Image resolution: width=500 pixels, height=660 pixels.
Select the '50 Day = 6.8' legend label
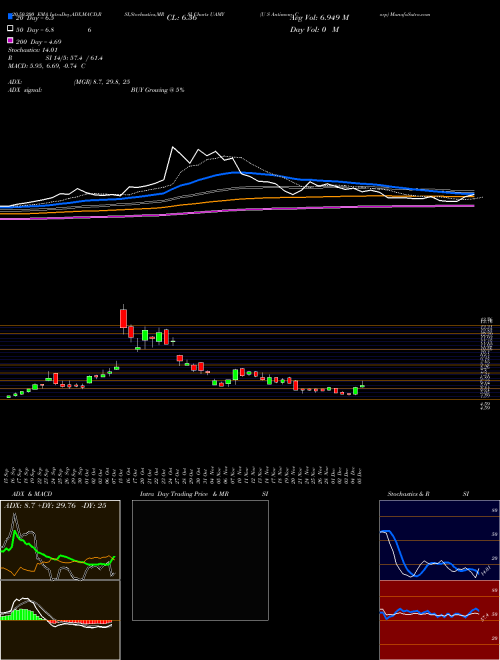pyautogui.click(x=35, y=30)
